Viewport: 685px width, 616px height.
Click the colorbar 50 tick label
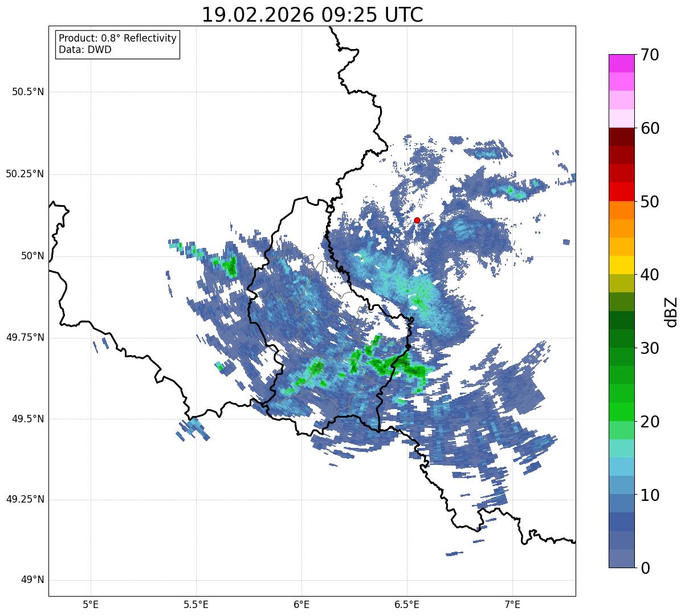coord(650,202)
